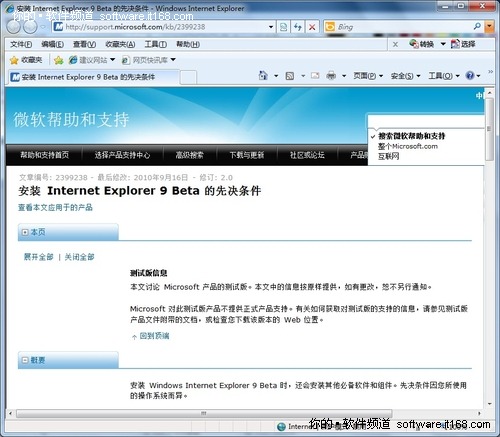Close the toolbar with the X icon
This screenshot has height=437, width=500.
point(395,44)
